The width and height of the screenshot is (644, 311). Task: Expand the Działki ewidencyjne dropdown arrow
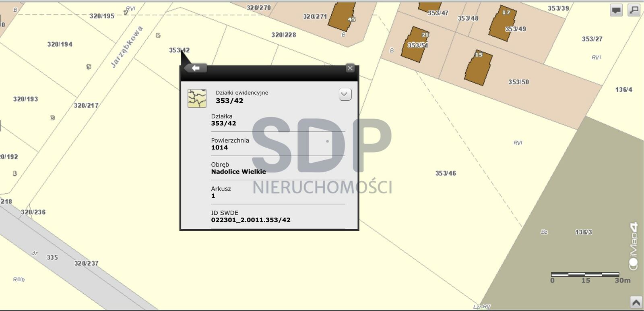[x=345, y=94]
